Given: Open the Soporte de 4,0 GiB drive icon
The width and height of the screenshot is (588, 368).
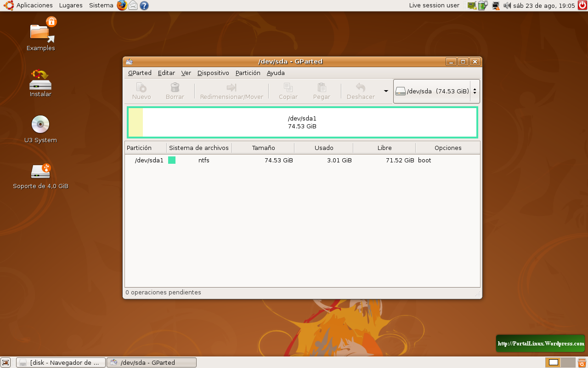Looking at the screenshot, I should click(40, 176).
